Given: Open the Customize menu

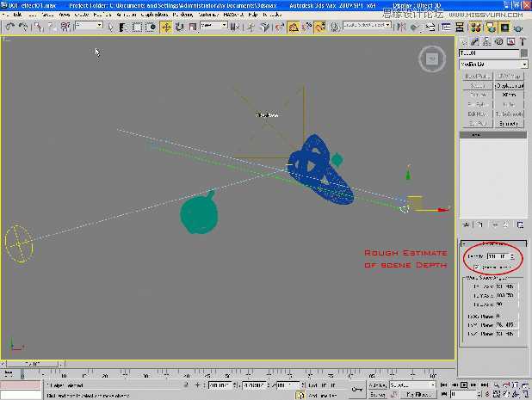Looking at the screenshot, I should click(x=208, y=15).
